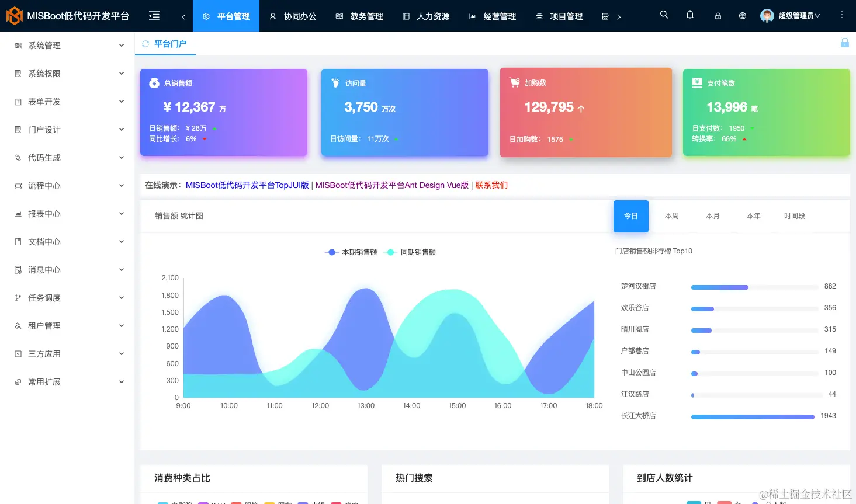
Task: Open the 超级管理员 user dropdown
Action: [799, 16]
